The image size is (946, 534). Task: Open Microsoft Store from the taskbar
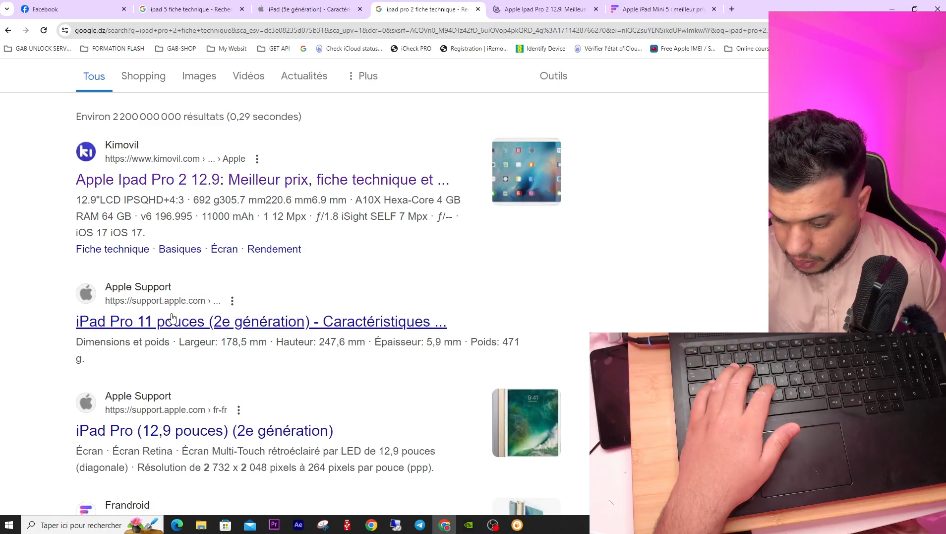click(x=225, y=525)
